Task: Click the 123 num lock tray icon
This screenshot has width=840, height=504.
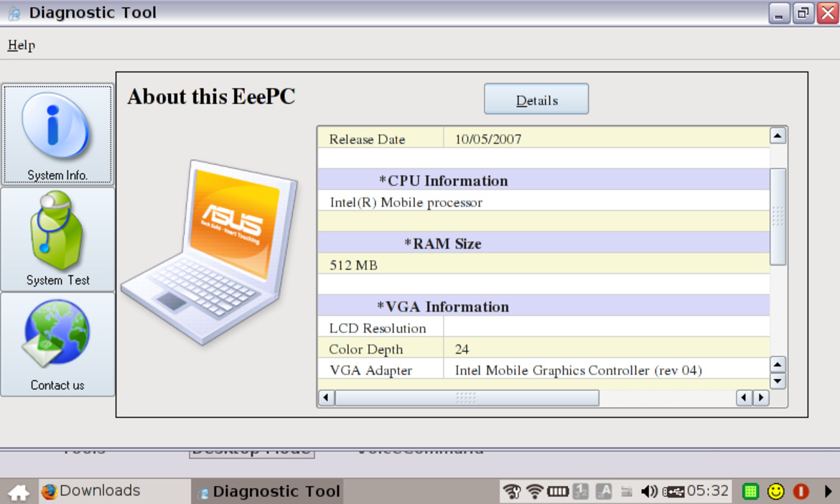Action: pos(581,491)
